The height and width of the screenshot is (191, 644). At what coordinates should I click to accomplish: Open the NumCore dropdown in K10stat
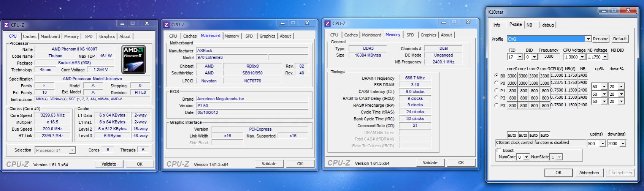click(526, 157)
